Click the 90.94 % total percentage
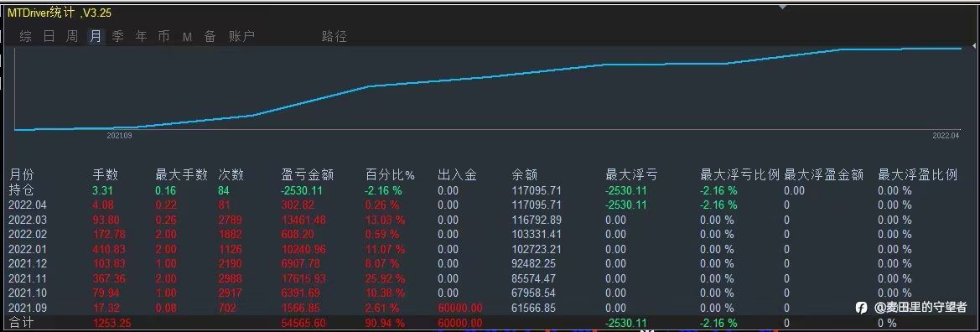This screenshot has width=980, height=332. tap(385, 324)
